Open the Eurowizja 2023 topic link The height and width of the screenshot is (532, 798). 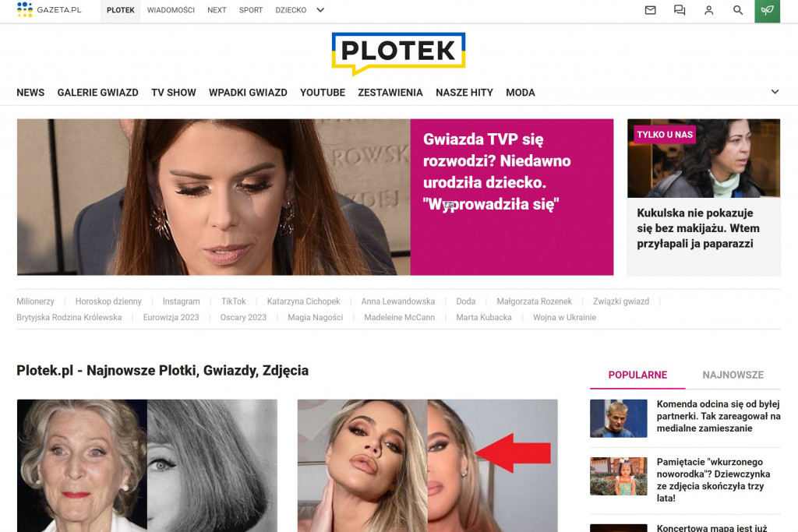(171, 317)
